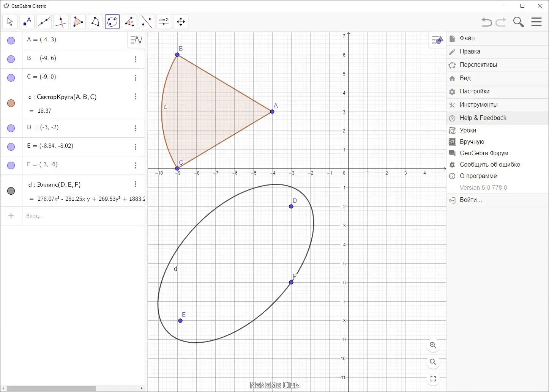Open more options for ellipse d
Screen dimensions: 549x392
136,184
